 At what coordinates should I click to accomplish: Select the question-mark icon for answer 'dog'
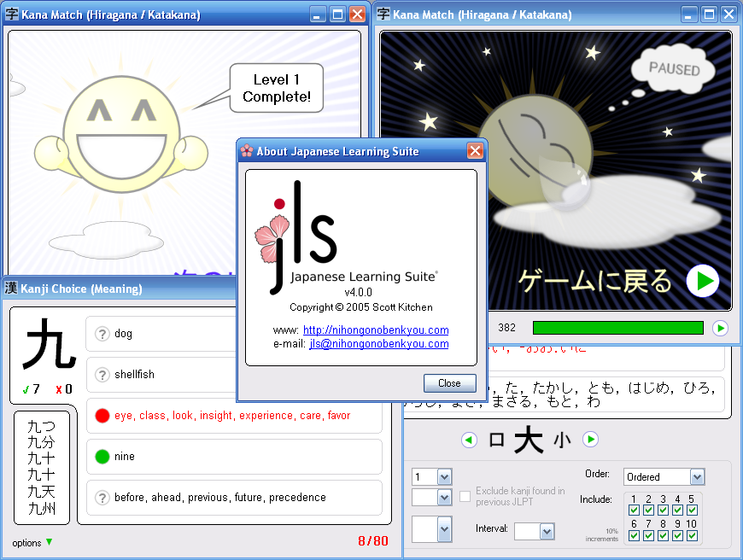coord(102,334)
